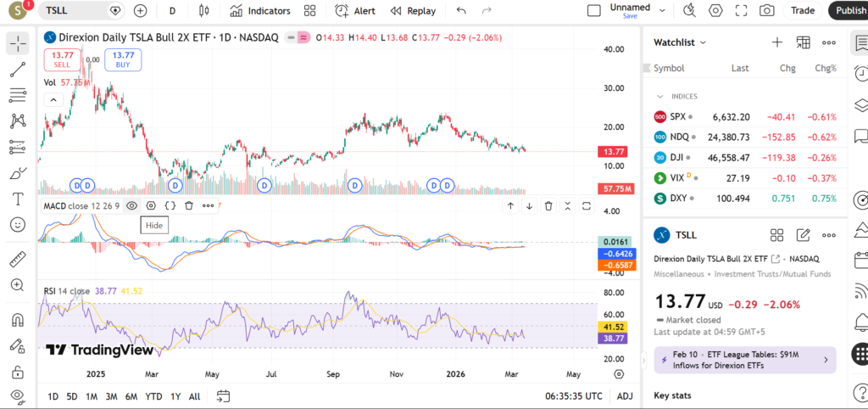Collapse the INDICES section in watchlist
Viewport: 868px width, 409px height.
[x=660, y=97]
